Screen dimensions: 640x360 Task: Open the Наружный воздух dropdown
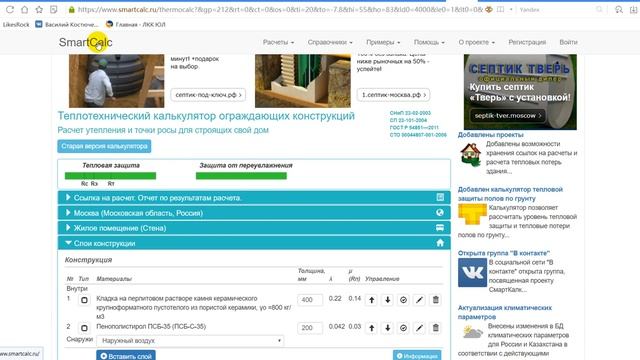(x=190, y=340)
